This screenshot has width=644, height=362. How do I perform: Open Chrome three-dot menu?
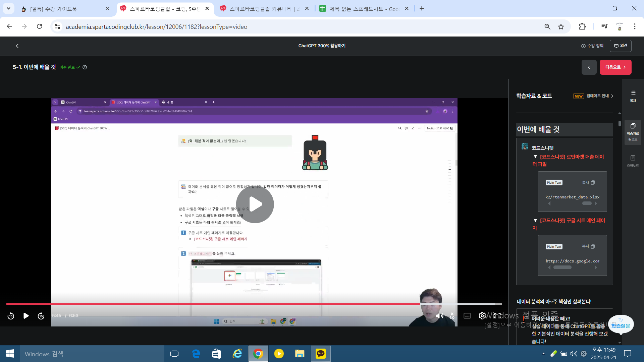(x=635, y=26)
